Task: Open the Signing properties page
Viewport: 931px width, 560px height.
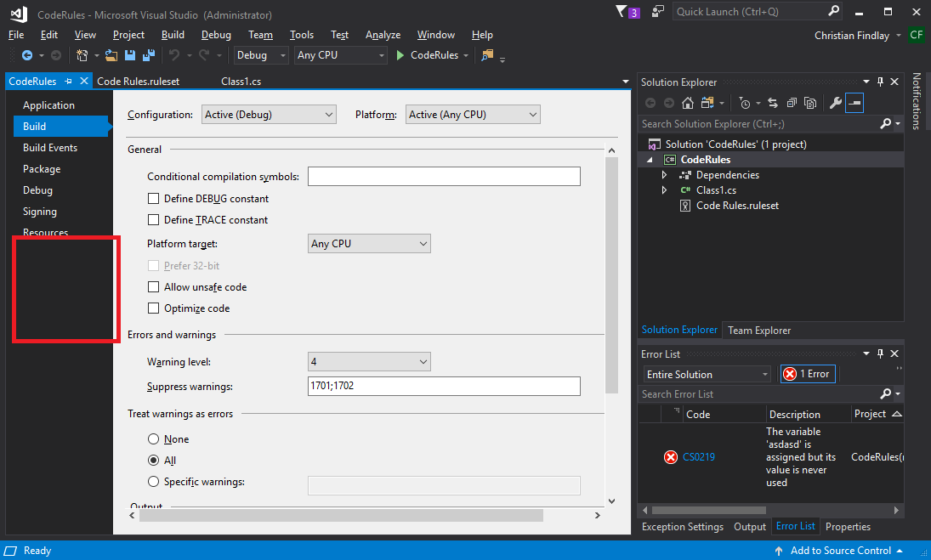Action: 40,212
